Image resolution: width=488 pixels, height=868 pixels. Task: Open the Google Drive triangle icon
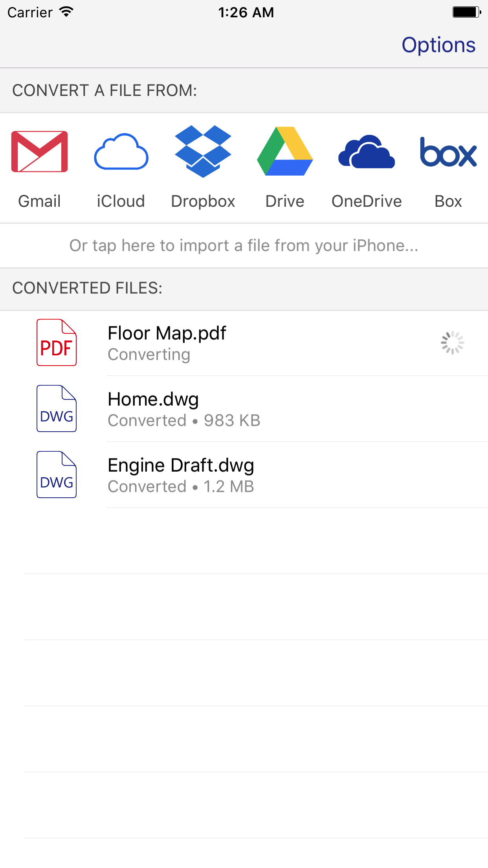[x=285, y=151]
